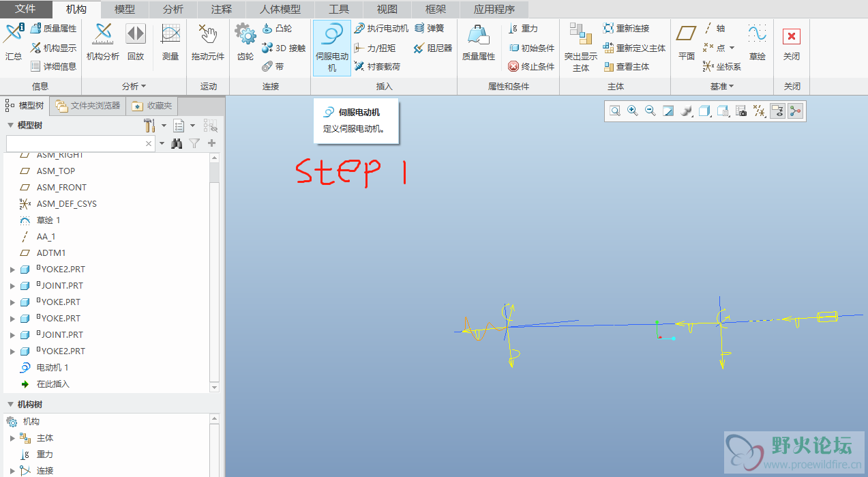Open the 收藏夹 favorites tab
The image size is (868, 477).
pos(152,106)
